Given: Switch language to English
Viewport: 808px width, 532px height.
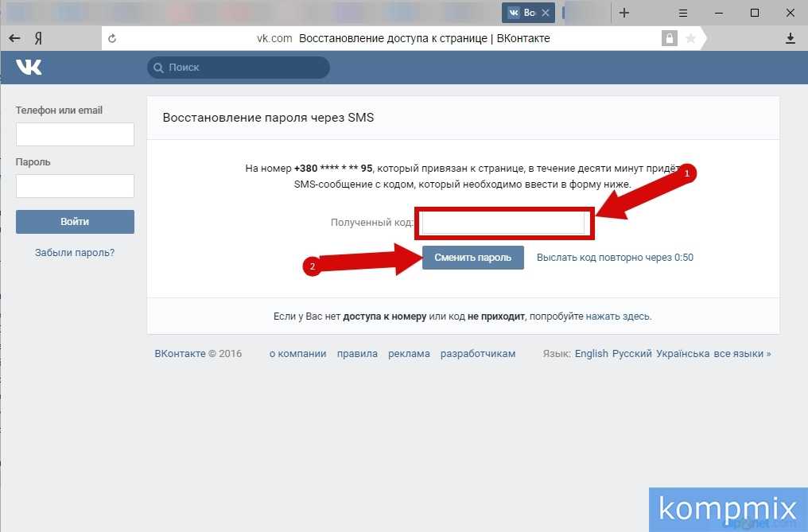Looking at the screenshot, I should point(592,354).
